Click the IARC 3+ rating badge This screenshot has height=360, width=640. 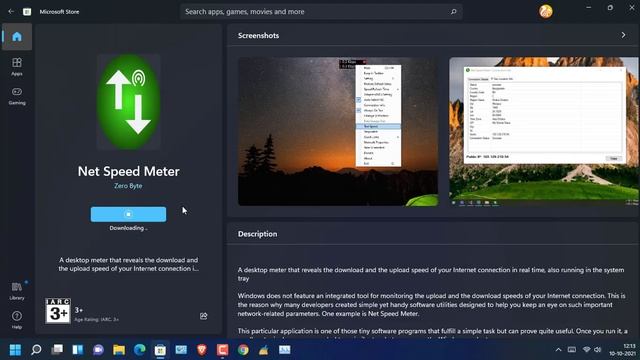pyautogui.click(x=58, y=311)
